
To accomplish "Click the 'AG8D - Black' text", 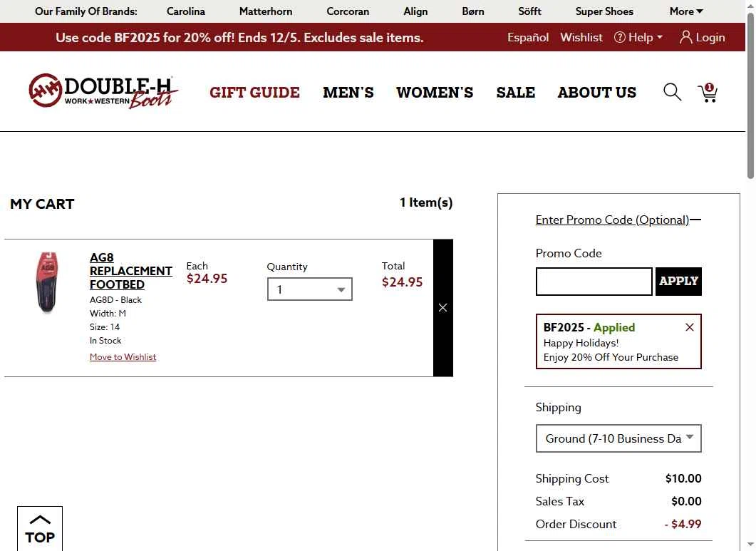I will pos(115,299).
